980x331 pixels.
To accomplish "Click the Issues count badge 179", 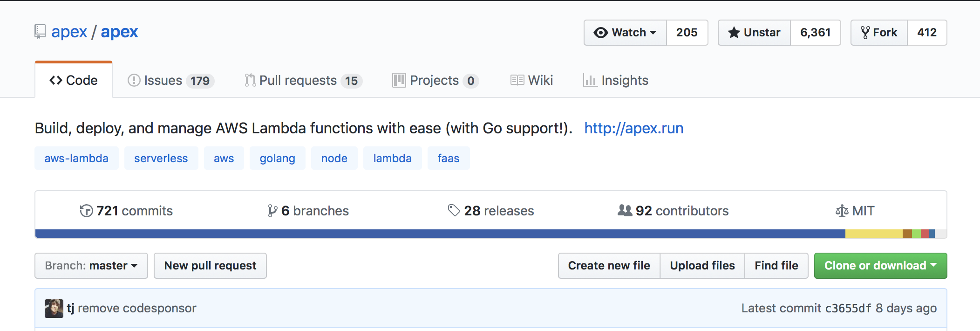I will [x=200, y=81].
